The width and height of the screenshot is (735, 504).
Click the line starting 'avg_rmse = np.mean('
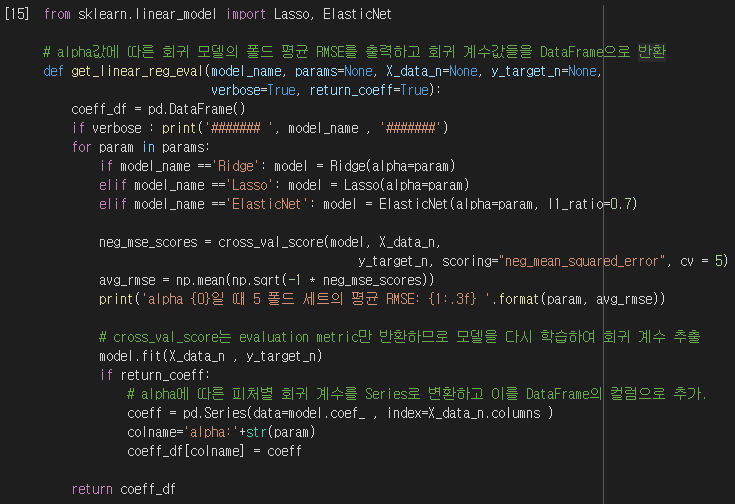pyautogui.click(x=267, y=280)
